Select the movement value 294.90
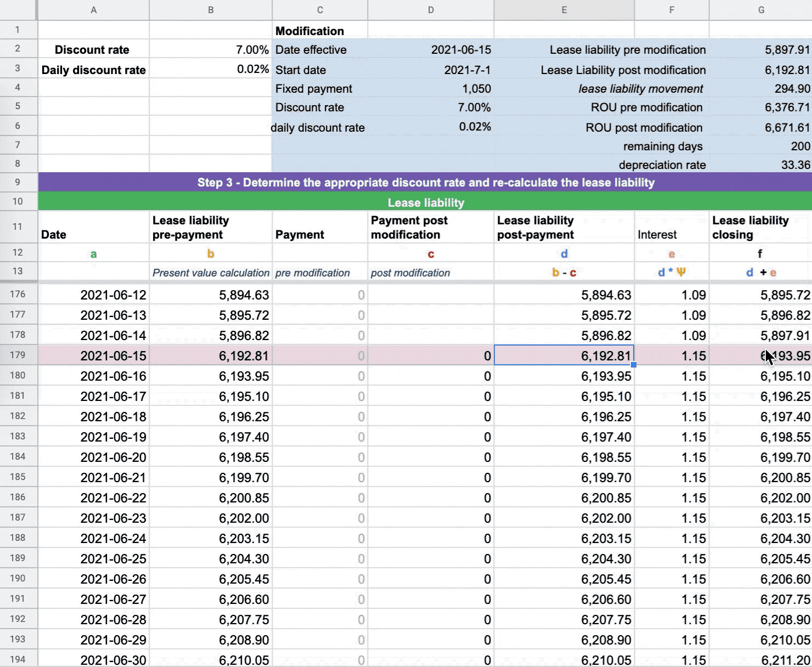Viewport: 812px width, 667px height. pos(760,88)
